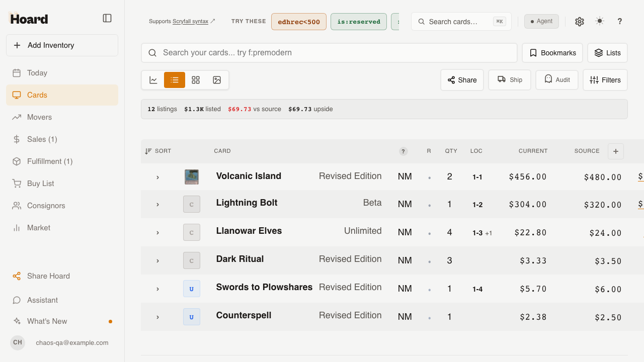Select the list view icon
The height and width of the screenshot is (362, 644).
pos(175,80)
